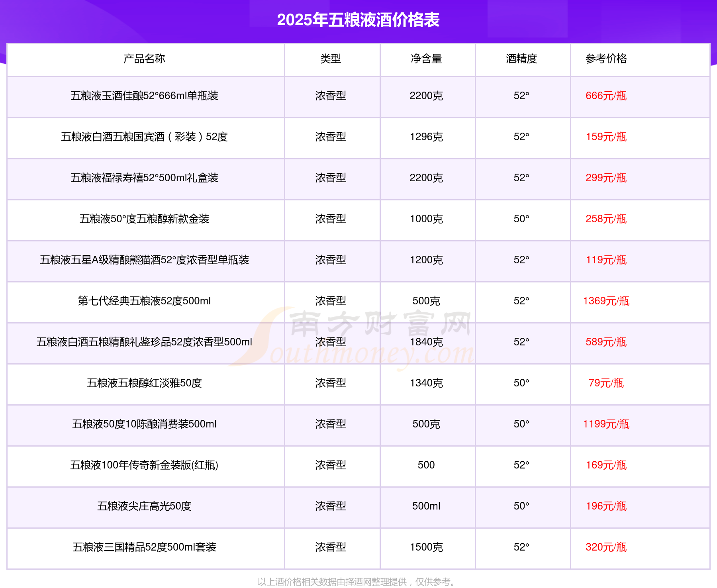Click product 五粮液玉酒佳酿52°666ml单瓶装

(x=144, y=96)
